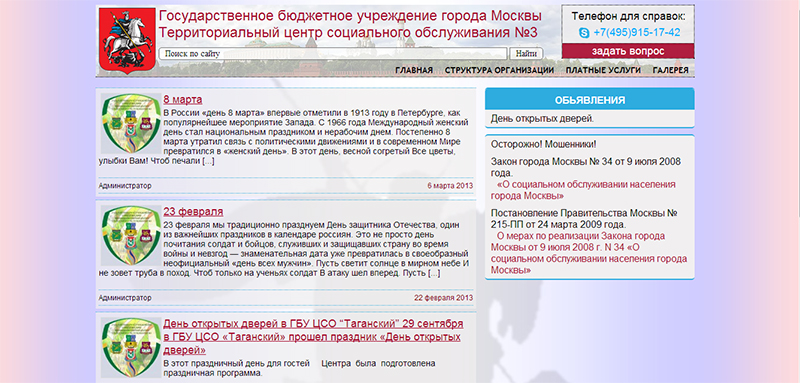The height and width of the screenshot is (383, 800).
Task: Click the Поиск по сайту search field
Action: tap(333, 54)
